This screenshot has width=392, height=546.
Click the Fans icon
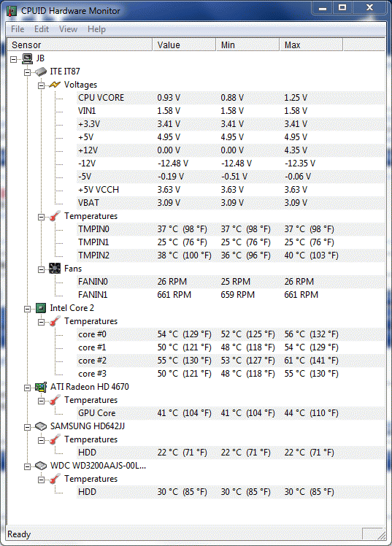[55, 269]
